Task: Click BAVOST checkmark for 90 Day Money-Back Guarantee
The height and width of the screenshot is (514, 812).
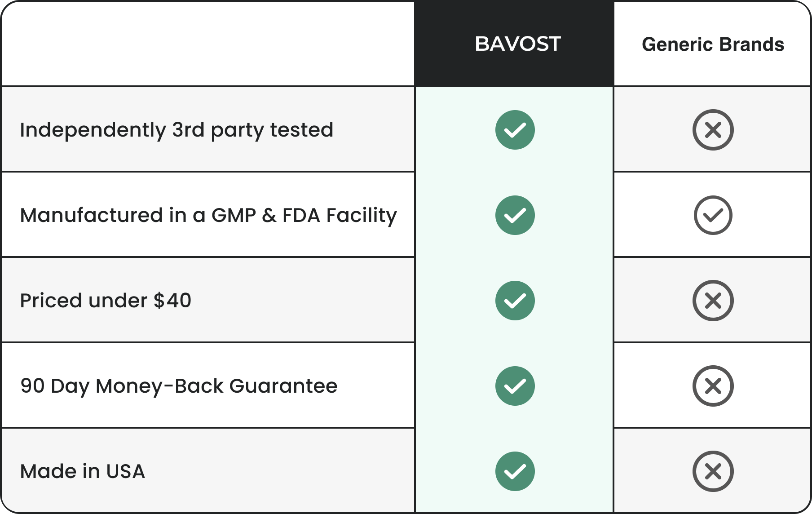Action: [515, 386]
